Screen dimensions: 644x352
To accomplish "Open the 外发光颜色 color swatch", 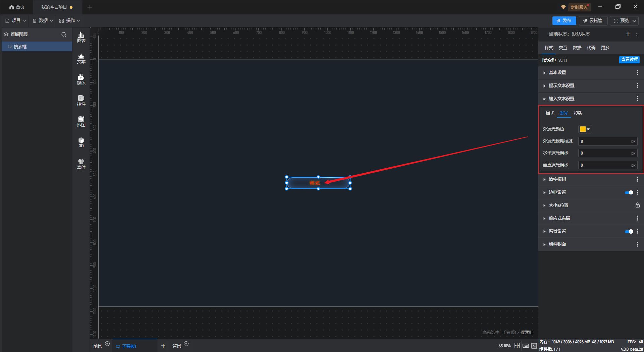I will [x=585, y=129].
